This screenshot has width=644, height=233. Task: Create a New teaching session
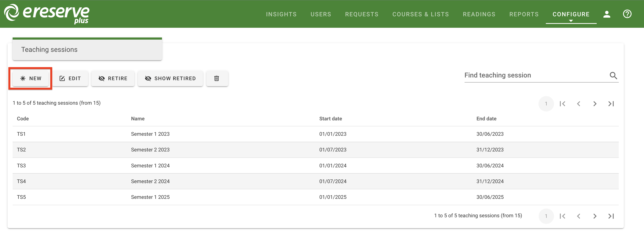[x=30, y=79]
